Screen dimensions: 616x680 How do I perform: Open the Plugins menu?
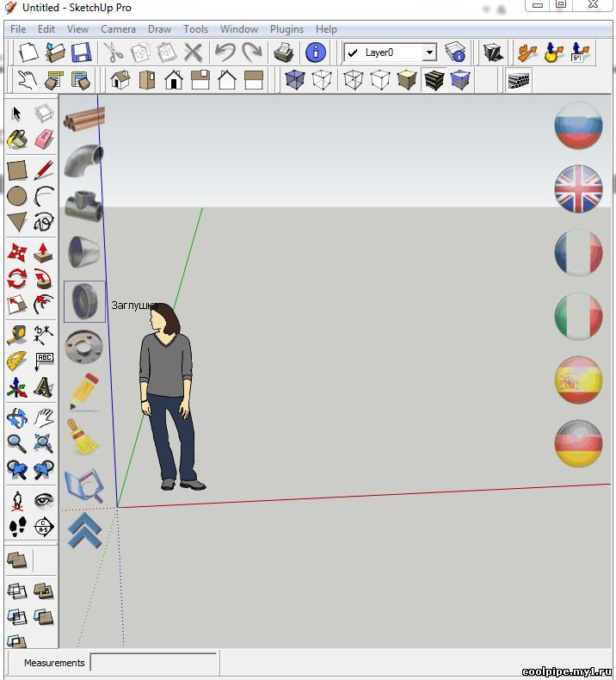pos(286,29)
